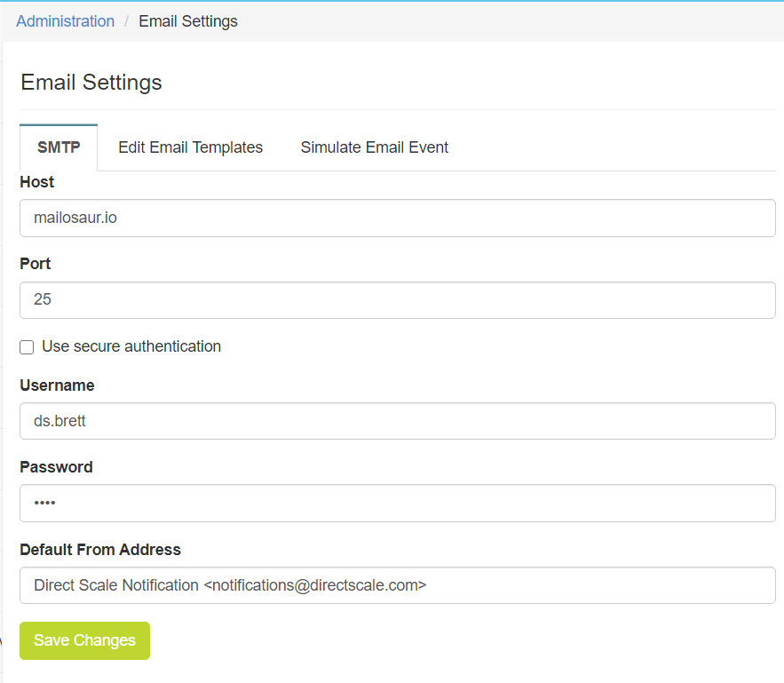Click the Email Settings page heading
The width and height of the screenshot is (784, 683).
[91, 83]
